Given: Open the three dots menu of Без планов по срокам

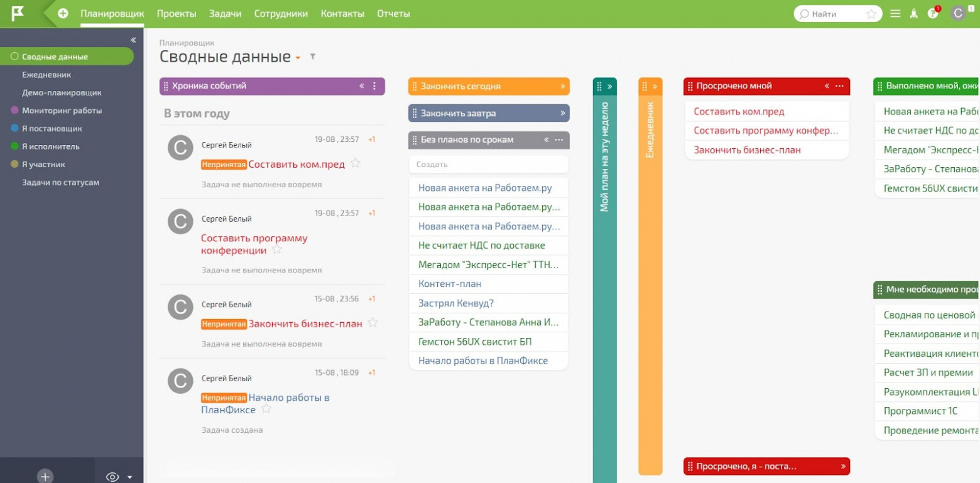Looking at the screenshot, I should pos(558,139).
